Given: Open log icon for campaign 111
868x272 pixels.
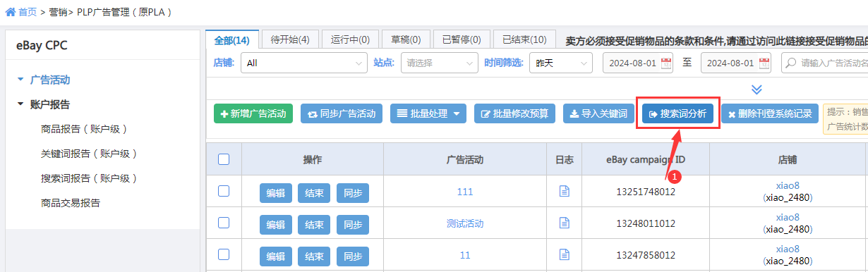Looking at the screenshot, I should [x=565, y=191].
